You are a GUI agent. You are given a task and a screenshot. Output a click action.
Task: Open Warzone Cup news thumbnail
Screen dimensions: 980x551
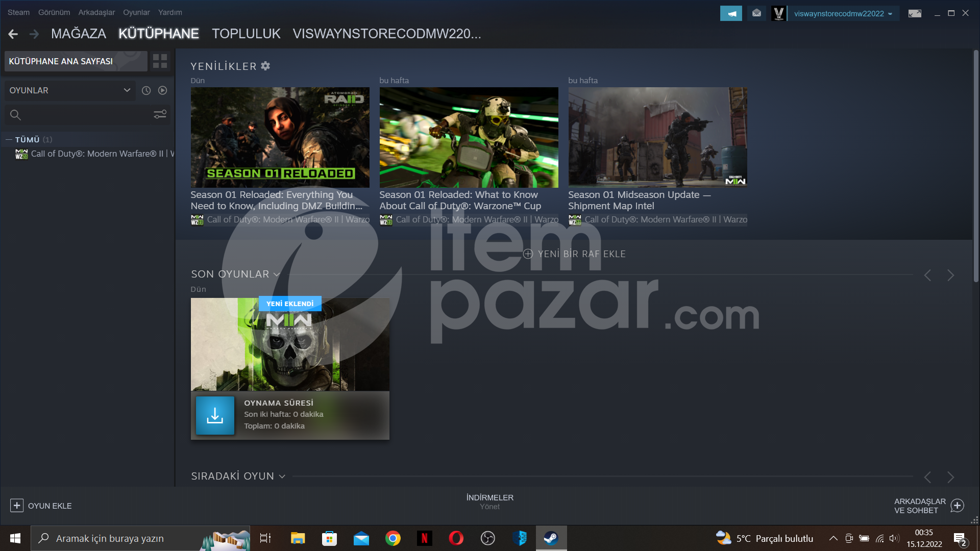[469, 137]
